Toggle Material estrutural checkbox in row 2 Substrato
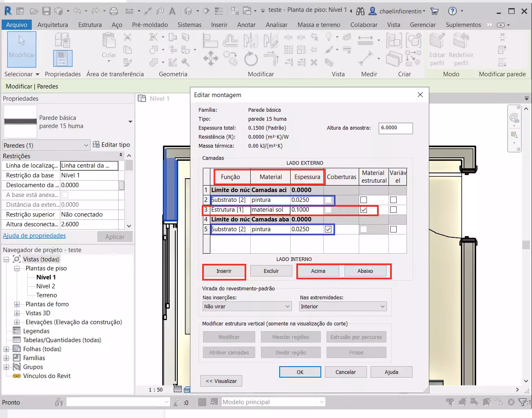The image size is (532, 418). pos(364,200)
